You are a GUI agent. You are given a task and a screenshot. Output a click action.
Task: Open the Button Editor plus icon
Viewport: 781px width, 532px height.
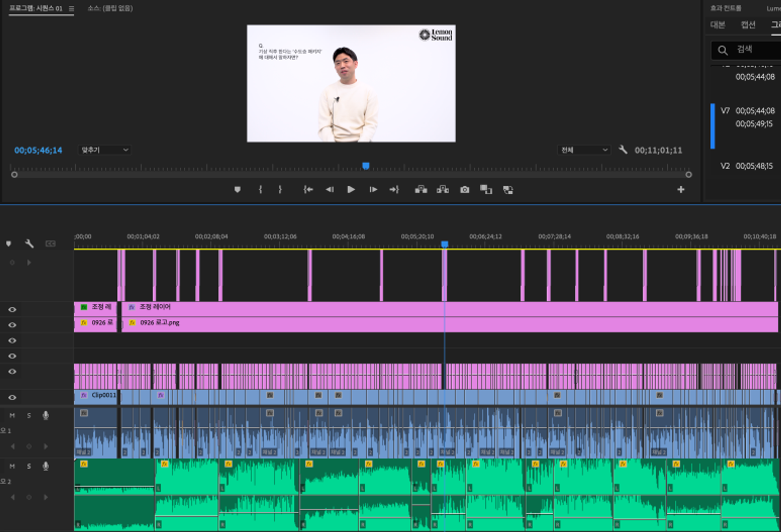681,189
